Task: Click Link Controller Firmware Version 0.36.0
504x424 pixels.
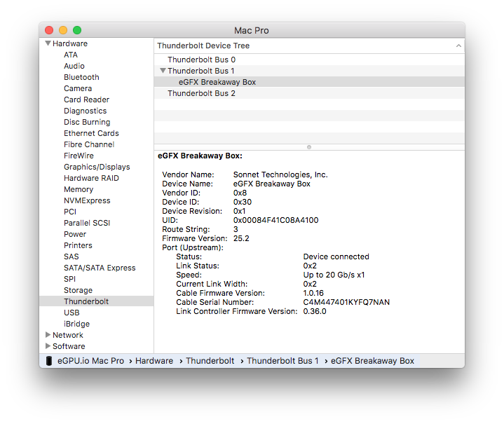Action: [314, 311]
